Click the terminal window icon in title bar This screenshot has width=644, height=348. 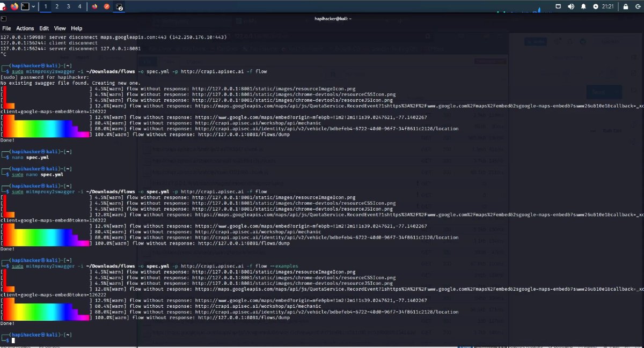(x=3, y=18)
